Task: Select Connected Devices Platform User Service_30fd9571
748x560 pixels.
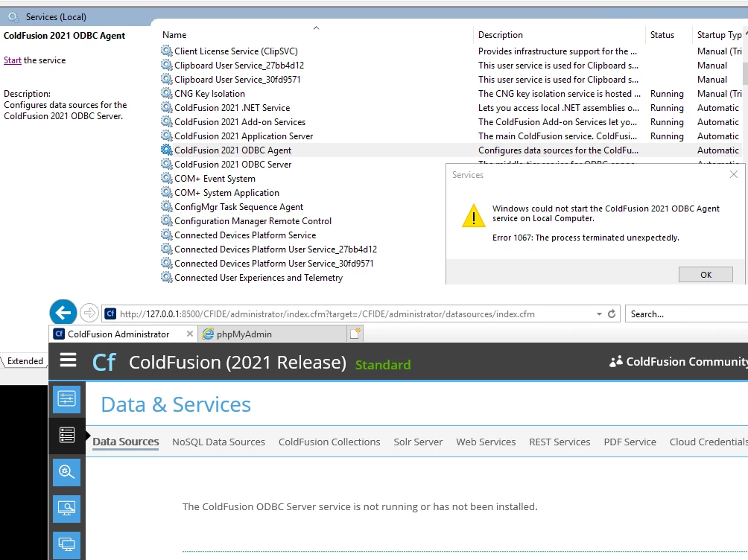Action: tap(274, 264)
